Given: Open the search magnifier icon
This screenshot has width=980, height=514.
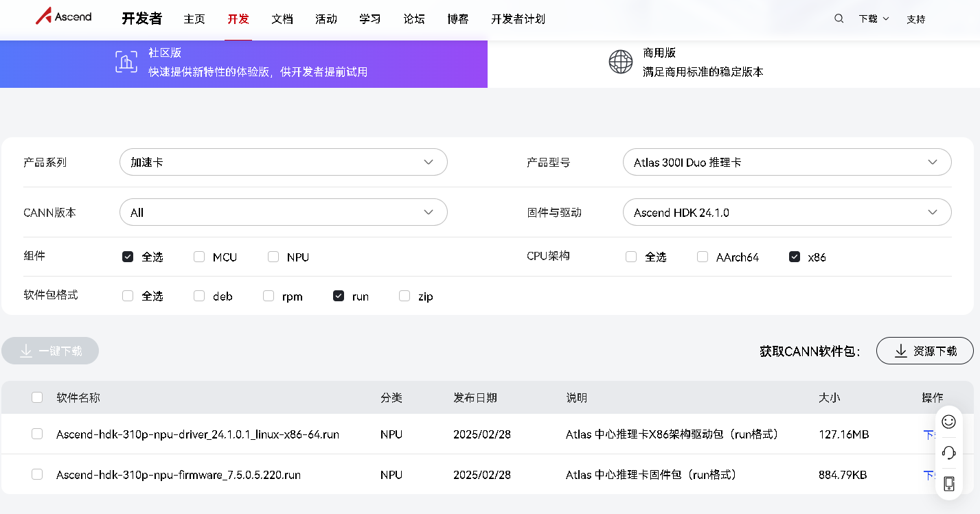Looking at the screenshot, I should coord(839,19).
